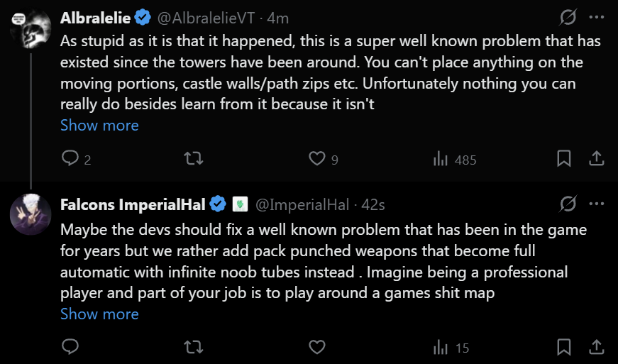Expand Albralelie's post with Show more
The width and height of the screenshot is (618, 364).
(99, 126)
